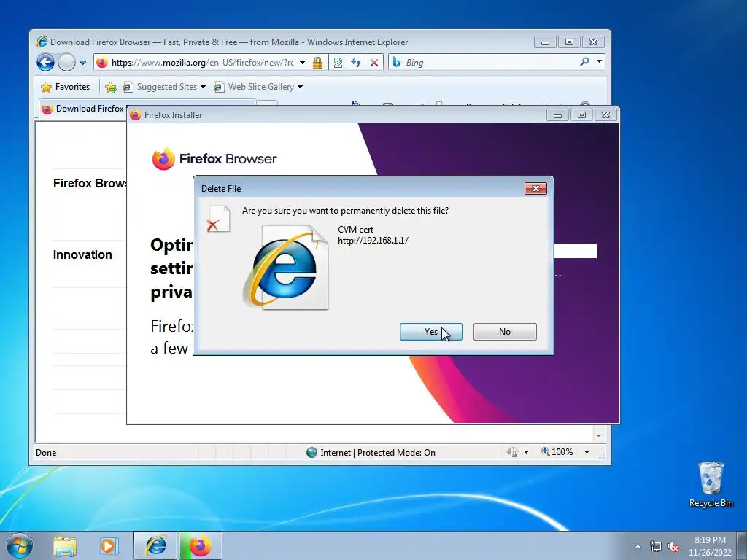Open Web Slice Gallery link
The image size is (747, 560).
[x=255, y=87]
